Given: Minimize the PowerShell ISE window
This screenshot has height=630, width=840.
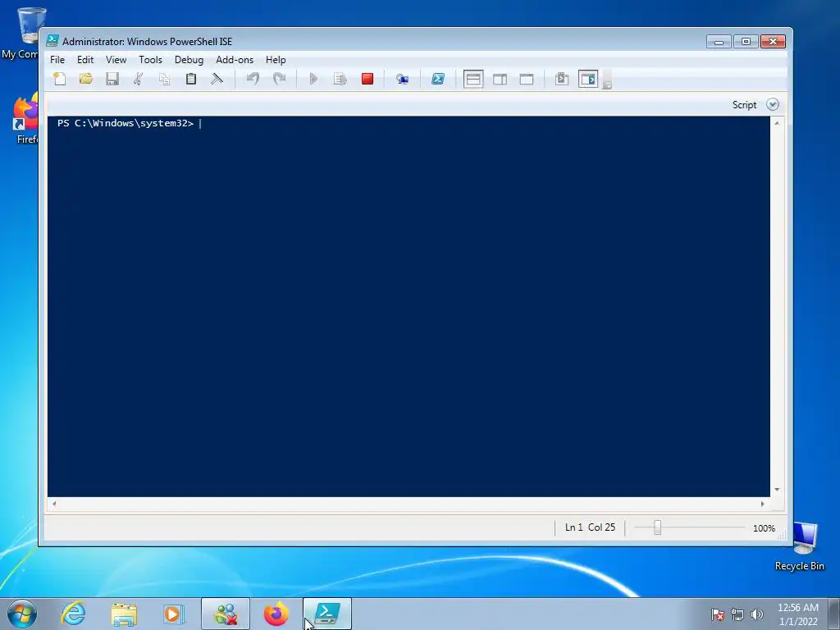Looking at the screenshot, I should [x=719, y=41].
